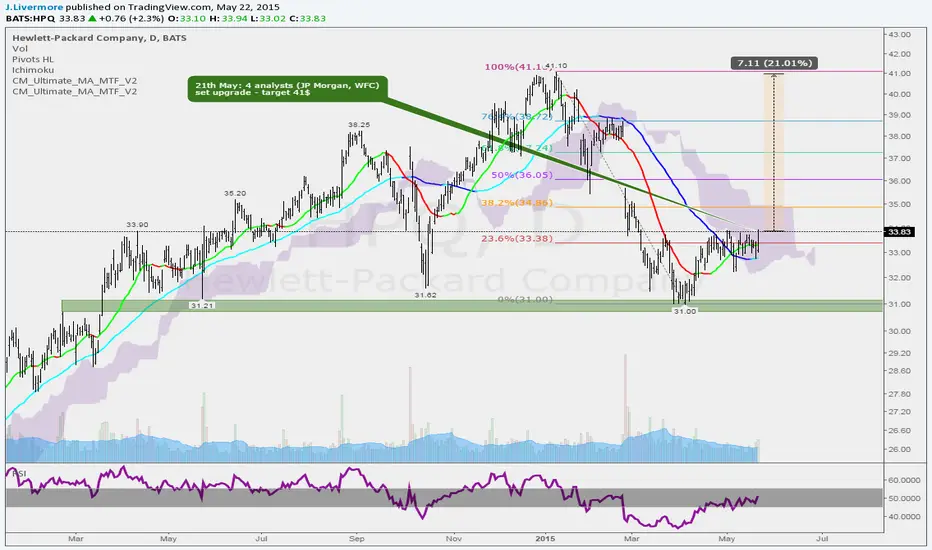The width and height of the screenshot is (932, 550).
Task: Click the 43.00 price axis value
Action: [899, 34]
